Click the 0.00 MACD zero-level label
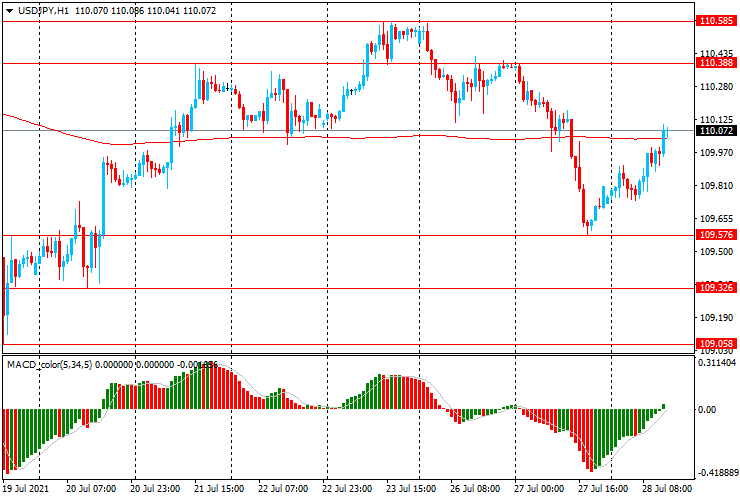The image size is (740, 500). click(707, 409)
